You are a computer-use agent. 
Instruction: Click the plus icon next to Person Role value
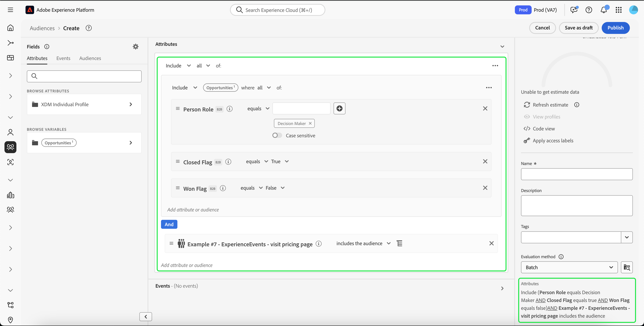(x=339, y=108)
